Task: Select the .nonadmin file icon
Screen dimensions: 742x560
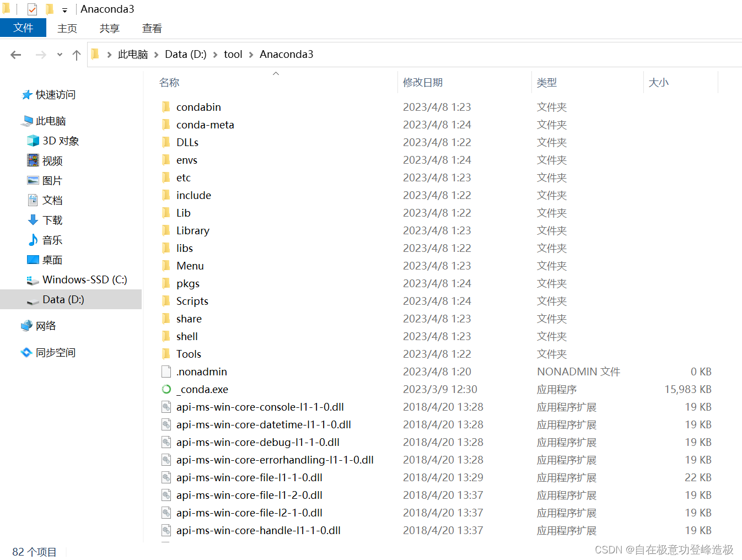Action: [x=166, y=371]
